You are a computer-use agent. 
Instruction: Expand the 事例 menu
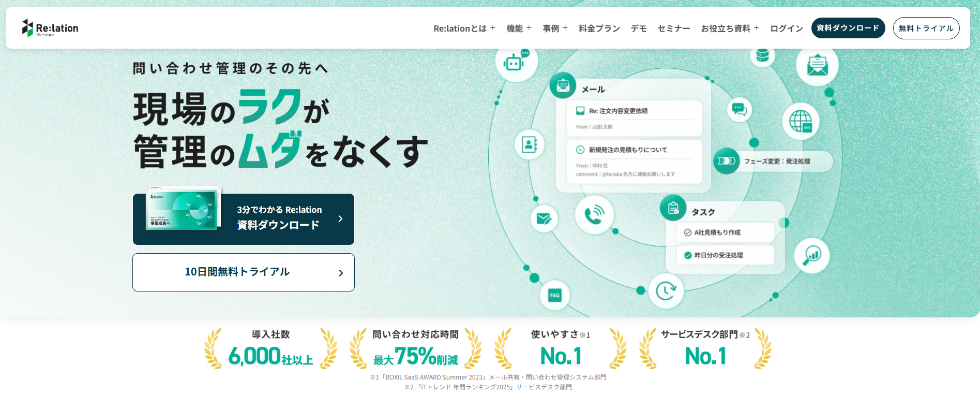click(x=555, y=28)
